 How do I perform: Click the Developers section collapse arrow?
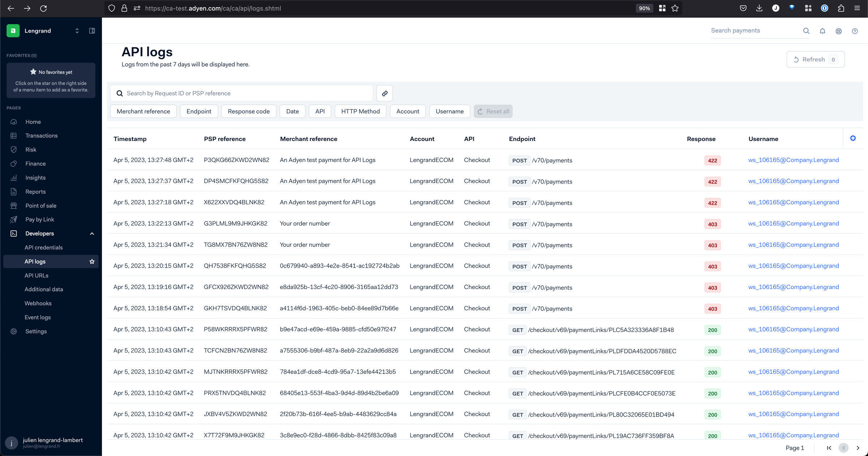[91, 233]
